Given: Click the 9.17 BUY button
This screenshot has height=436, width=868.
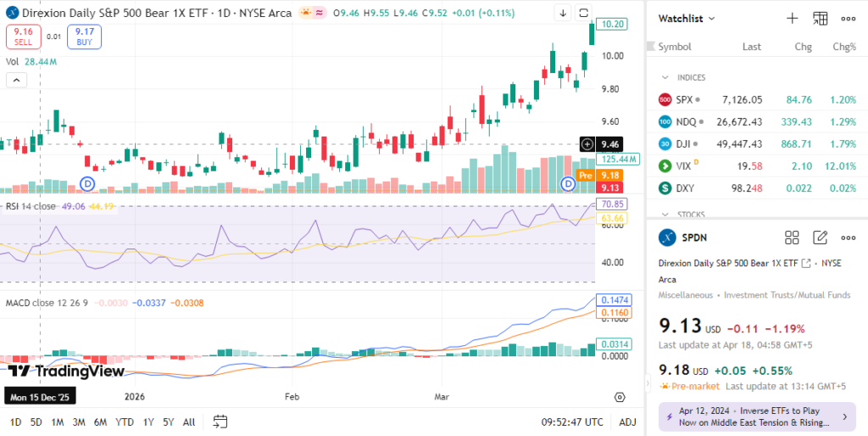Looking at the screenshot, I should pos(85,36).
